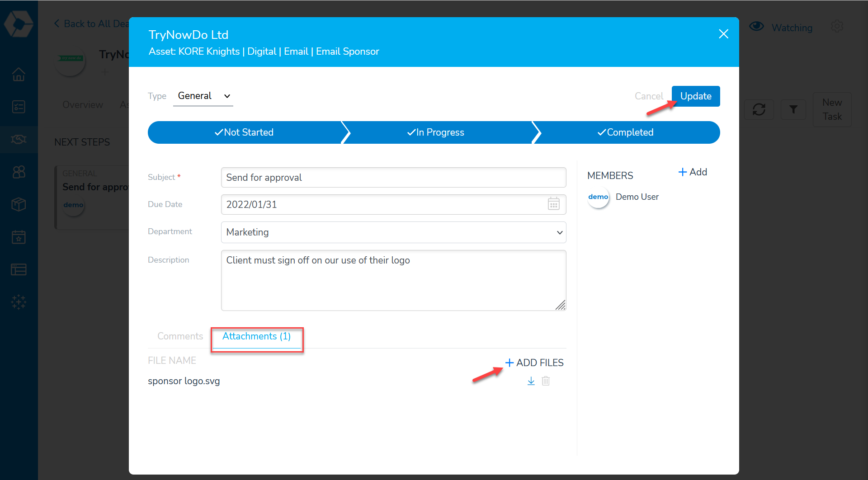868x480 pixels.
Task: Click the NEXT STEPS heading
Action: (82, 142)
